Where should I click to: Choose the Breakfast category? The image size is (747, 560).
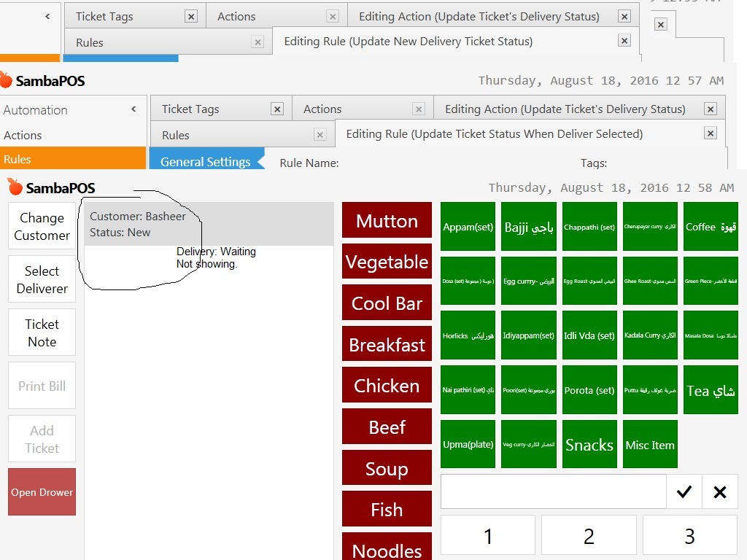[387, 344]
